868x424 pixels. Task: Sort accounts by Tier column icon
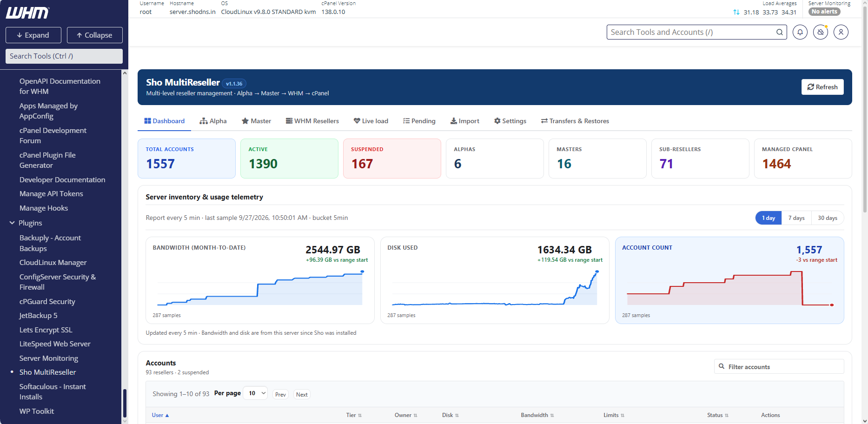pyautogui.click(x=360, y=415)
